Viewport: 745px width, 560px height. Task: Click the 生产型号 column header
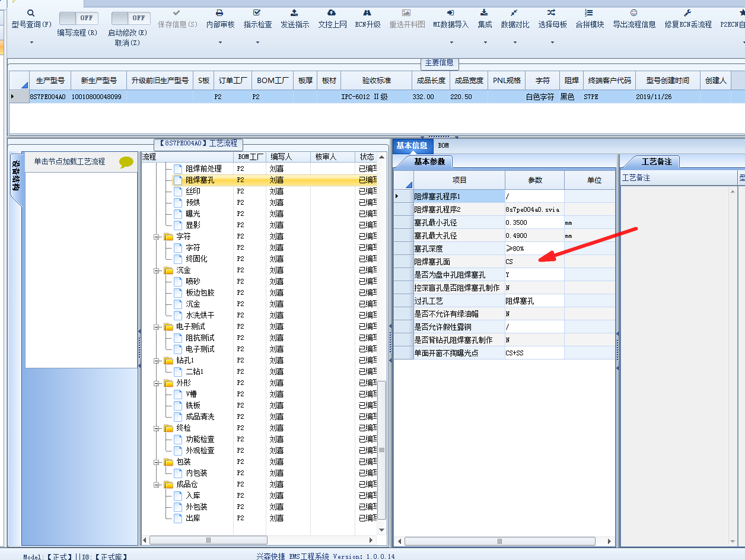(50, 81)
